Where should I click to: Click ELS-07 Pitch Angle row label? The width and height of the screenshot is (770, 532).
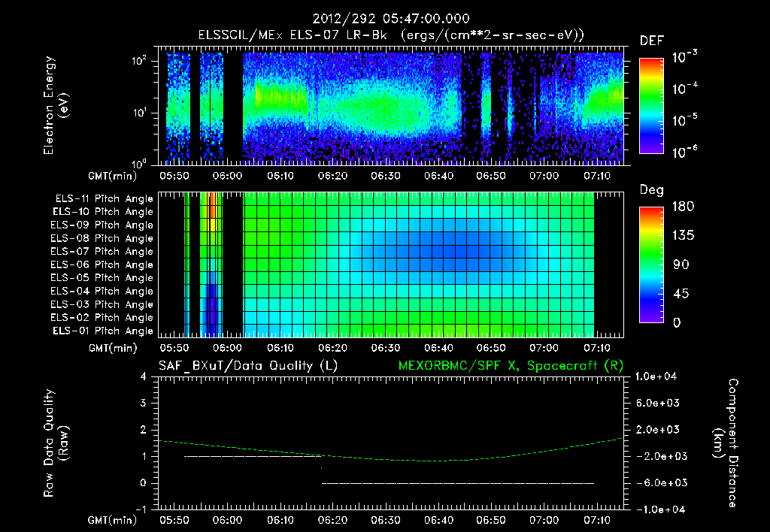coord(102,251)
